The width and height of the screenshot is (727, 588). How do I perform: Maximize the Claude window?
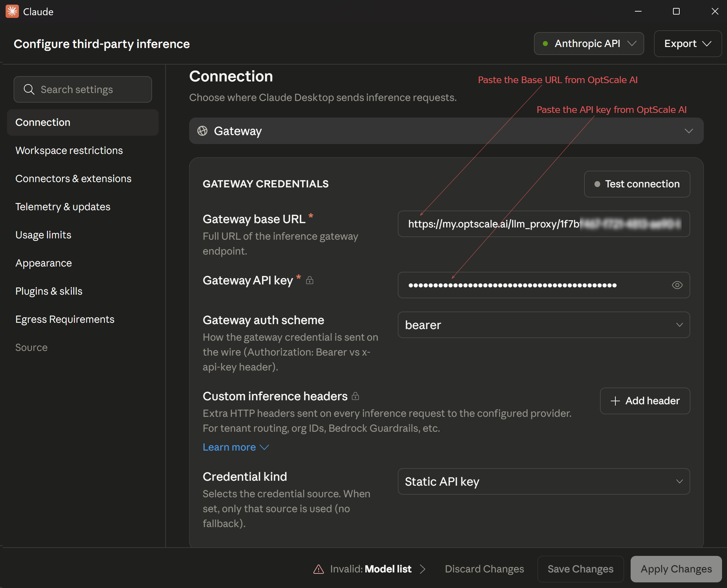coord(676,12)
